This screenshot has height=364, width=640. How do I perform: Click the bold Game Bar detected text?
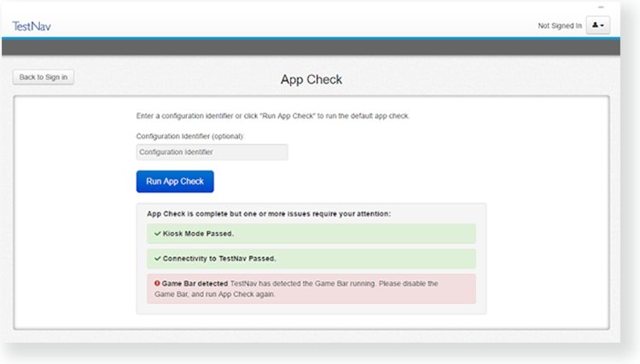(195, 283)
